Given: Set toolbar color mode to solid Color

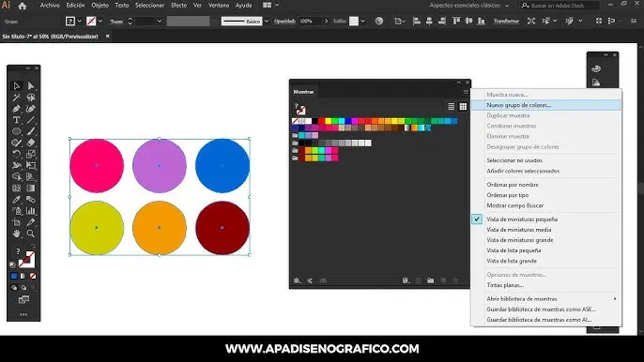Looking at the screenshot, I should pos(14,276).
